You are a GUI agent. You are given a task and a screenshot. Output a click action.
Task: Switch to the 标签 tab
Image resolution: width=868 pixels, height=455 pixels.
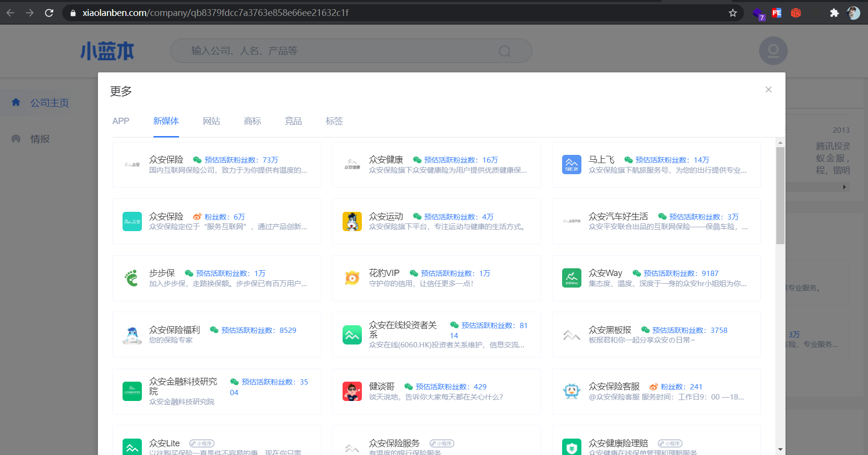point(334,121)
